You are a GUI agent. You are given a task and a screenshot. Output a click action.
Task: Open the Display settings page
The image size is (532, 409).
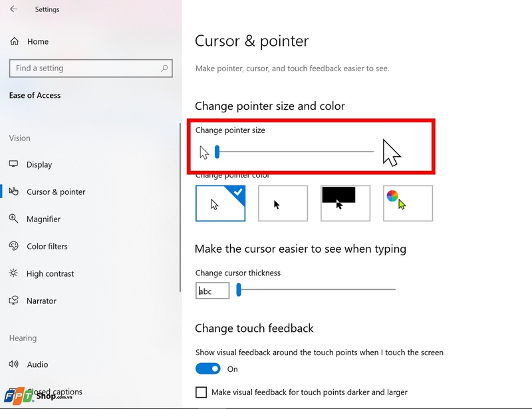39,165
